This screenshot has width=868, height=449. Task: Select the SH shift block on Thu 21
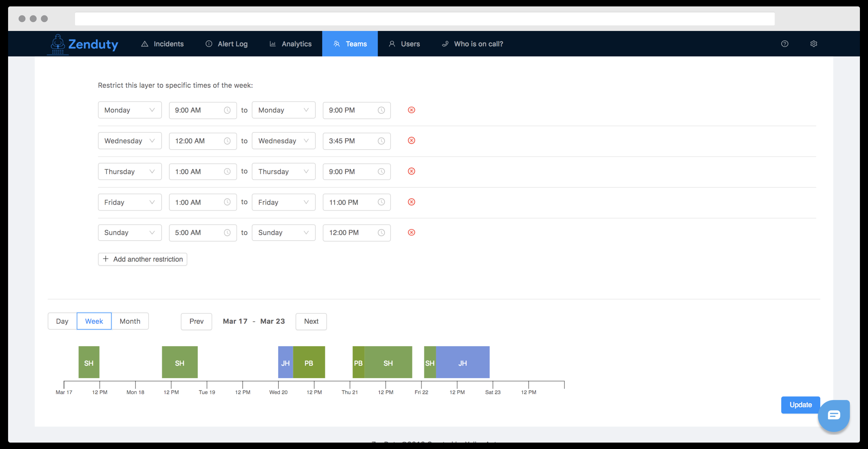[x=388, y=363]
